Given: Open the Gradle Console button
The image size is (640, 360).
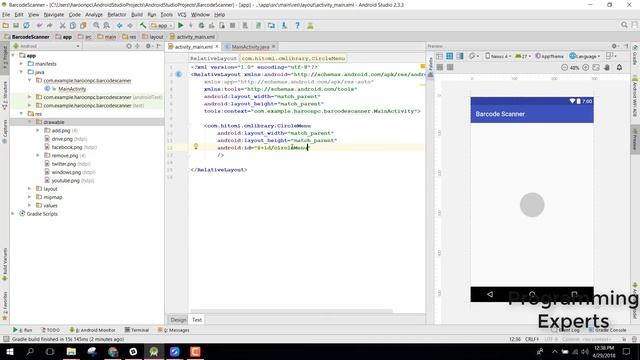Looking at the screenshot, I should coord(607,330).
